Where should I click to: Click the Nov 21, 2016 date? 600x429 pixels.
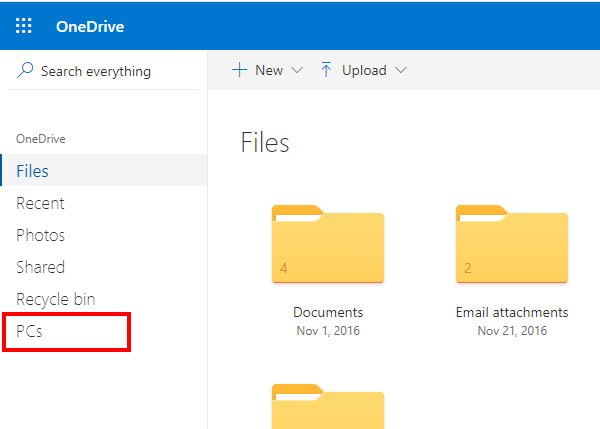click(512, 331)
